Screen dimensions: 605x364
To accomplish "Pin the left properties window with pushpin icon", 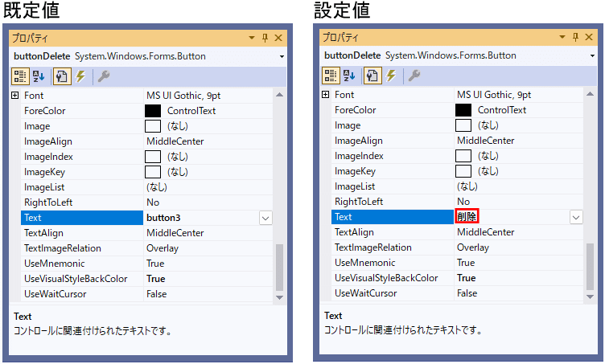I will click(265, 38).
